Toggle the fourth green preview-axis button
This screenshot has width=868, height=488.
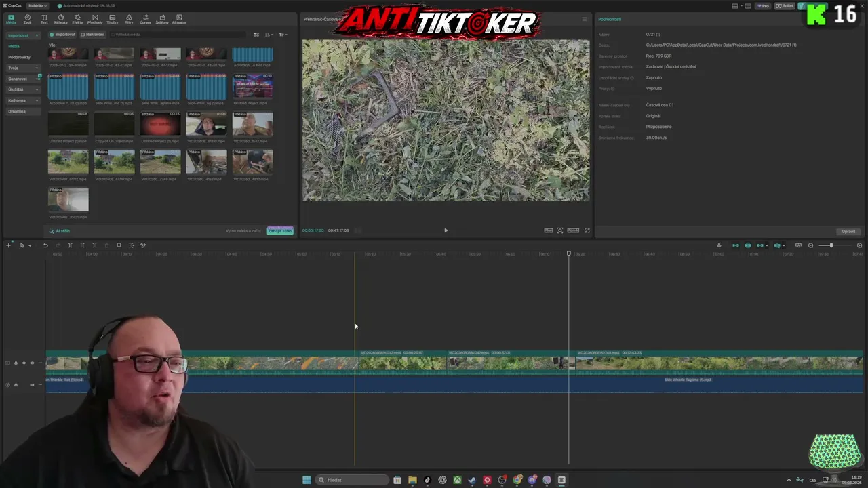(777, 245)
